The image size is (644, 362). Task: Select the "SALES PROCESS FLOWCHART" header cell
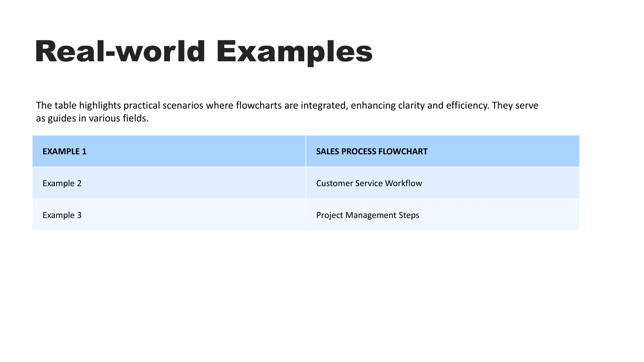(x=372, y=151)
